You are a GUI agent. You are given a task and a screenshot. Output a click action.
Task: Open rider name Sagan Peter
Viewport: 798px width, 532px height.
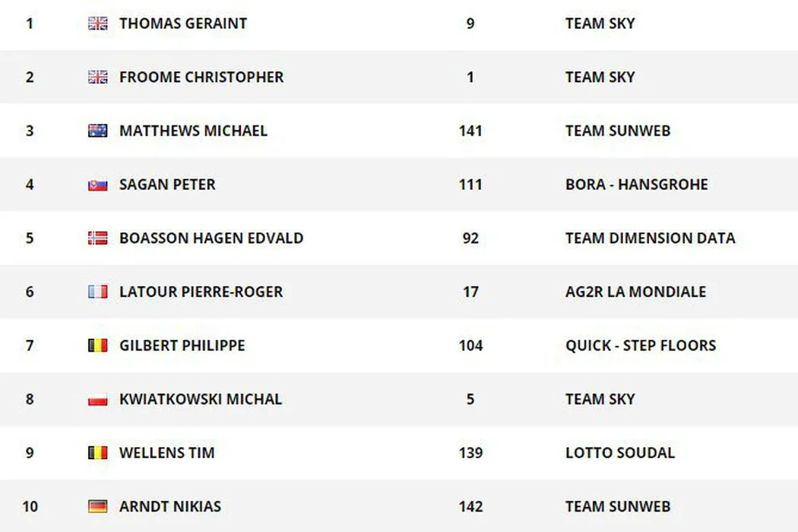click(x=167, y=185)
